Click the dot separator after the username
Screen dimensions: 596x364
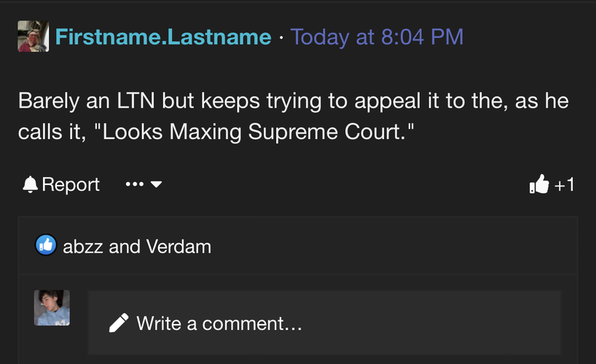click(281, 38)
